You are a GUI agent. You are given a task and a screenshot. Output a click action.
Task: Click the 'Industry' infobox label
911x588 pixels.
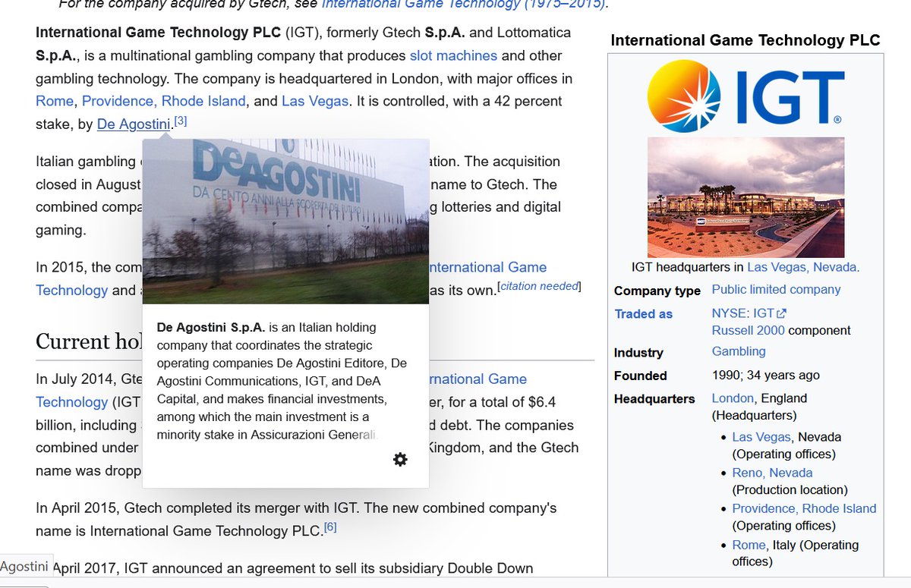point(638,353)
